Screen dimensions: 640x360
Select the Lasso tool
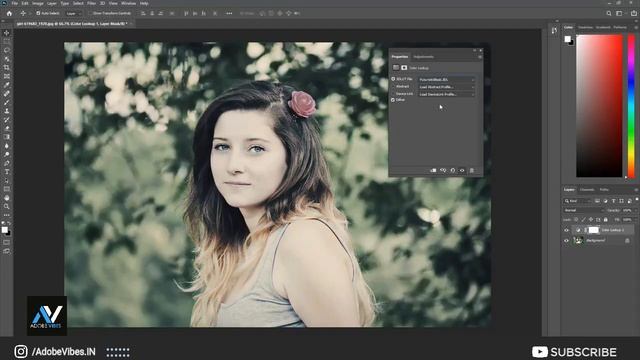pos(7,50)
